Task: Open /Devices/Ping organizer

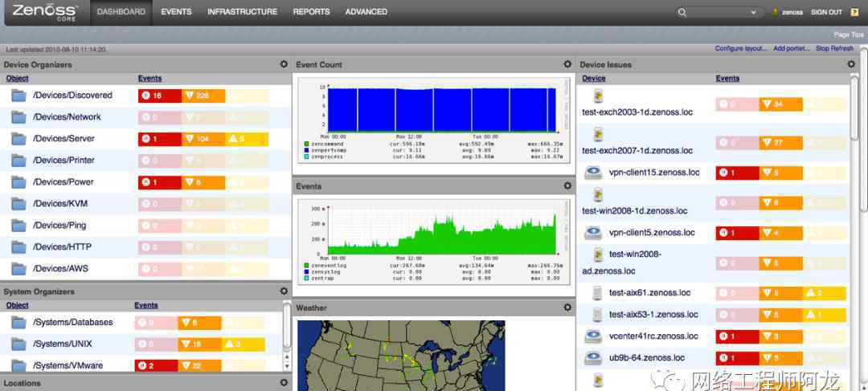Action: pos(59,226)
